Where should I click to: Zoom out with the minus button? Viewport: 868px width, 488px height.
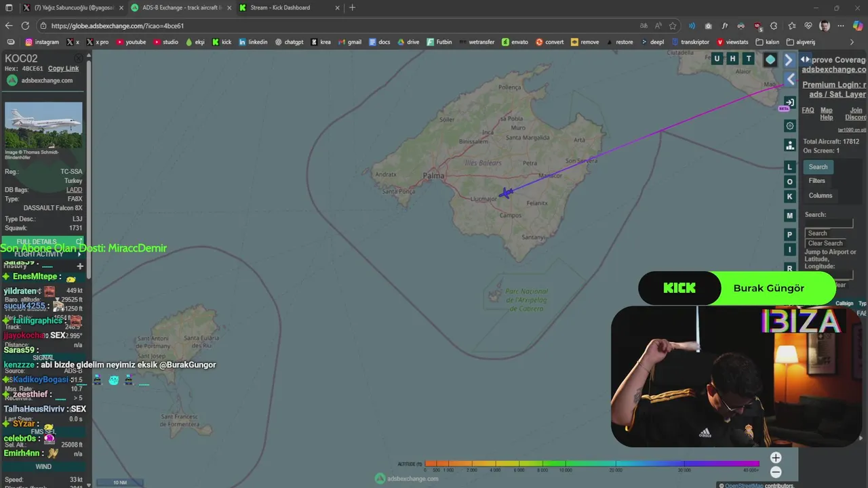pos(776,472)
